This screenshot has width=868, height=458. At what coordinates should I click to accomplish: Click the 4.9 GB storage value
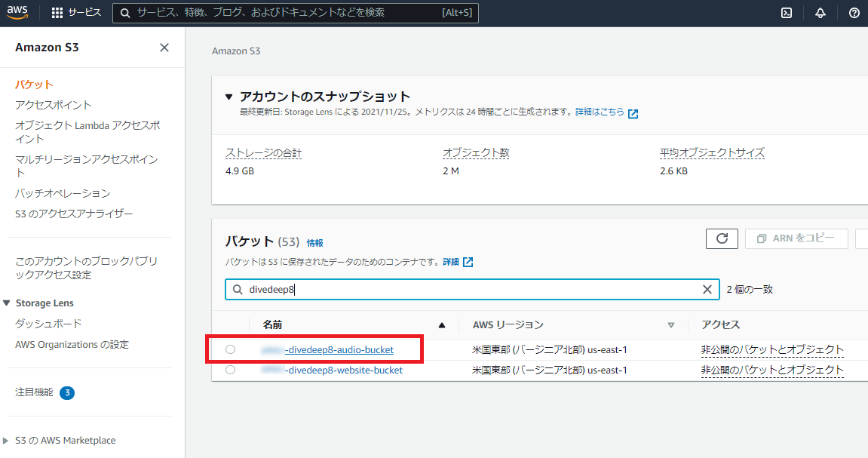click(240, 171)
